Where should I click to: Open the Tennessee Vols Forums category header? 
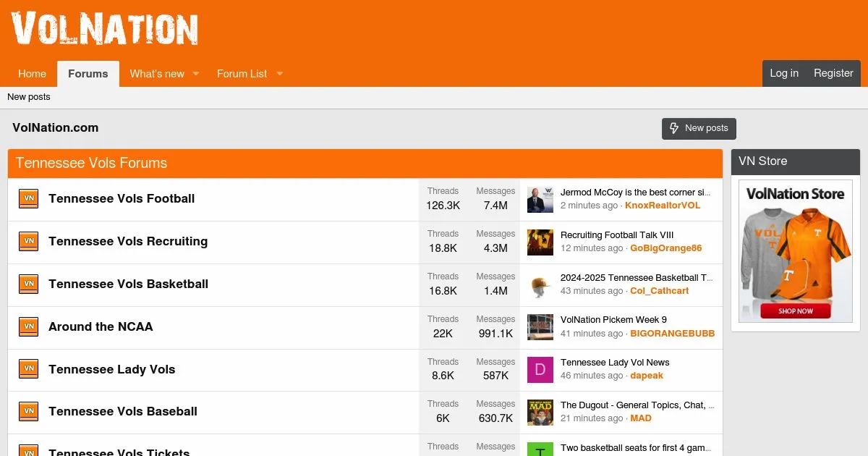click(91, 163)
